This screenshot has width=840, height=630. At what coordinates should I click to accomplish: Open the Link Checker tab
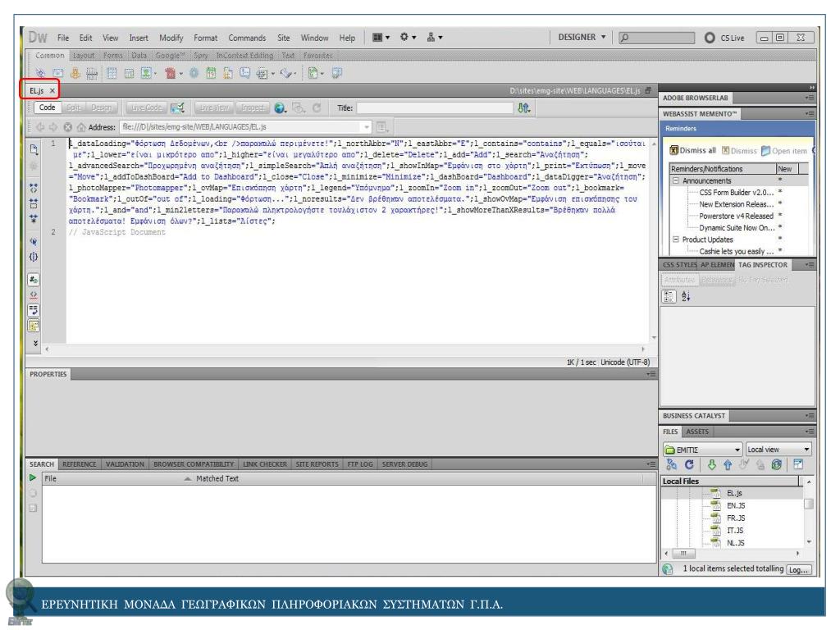pyautogui.click(x=265, y=464)
